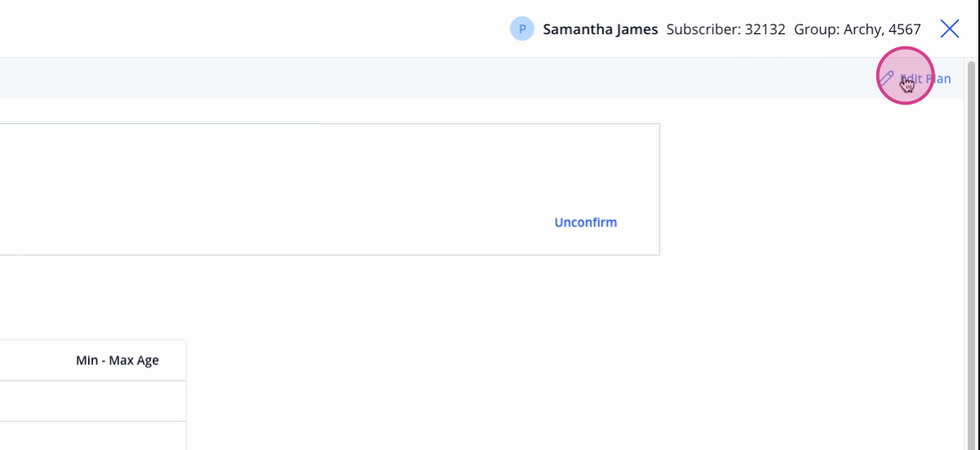Viewport: 980px width, 450px height.
Task: Select the first row under Min - Max Age
Action: pos(93,401)
